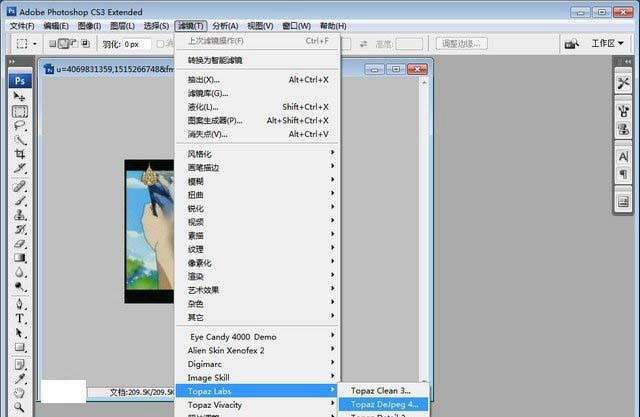Viewport: 640px width, 417px height.
Task: Open the Character panel icon
Action: [623, 157]
